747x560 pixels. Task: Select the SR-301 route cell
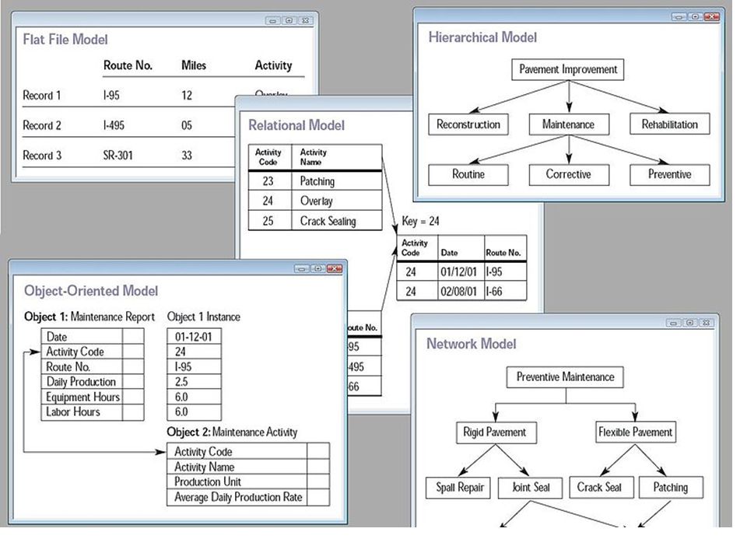(117, 156)
